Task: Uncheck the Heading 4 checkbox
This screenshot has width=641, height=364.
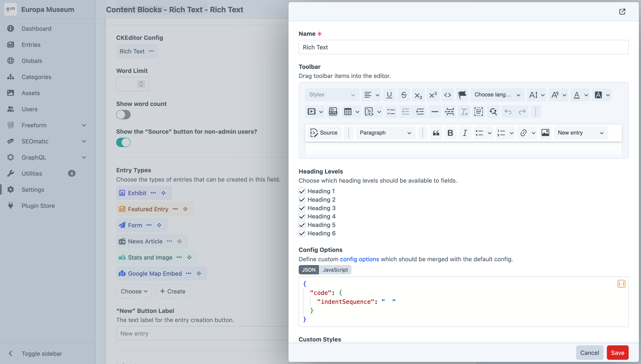Action: click(302, 217)
